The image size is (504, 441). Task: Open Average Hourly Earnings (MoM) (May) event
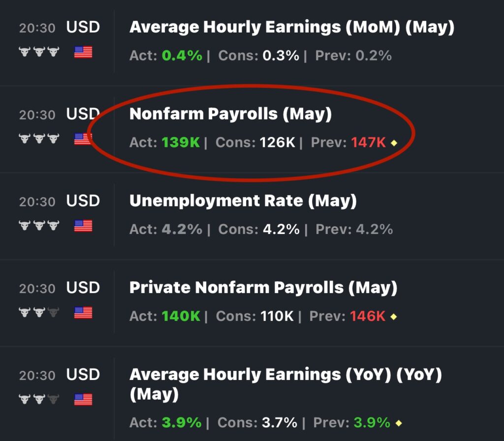(x=291, y=28)
